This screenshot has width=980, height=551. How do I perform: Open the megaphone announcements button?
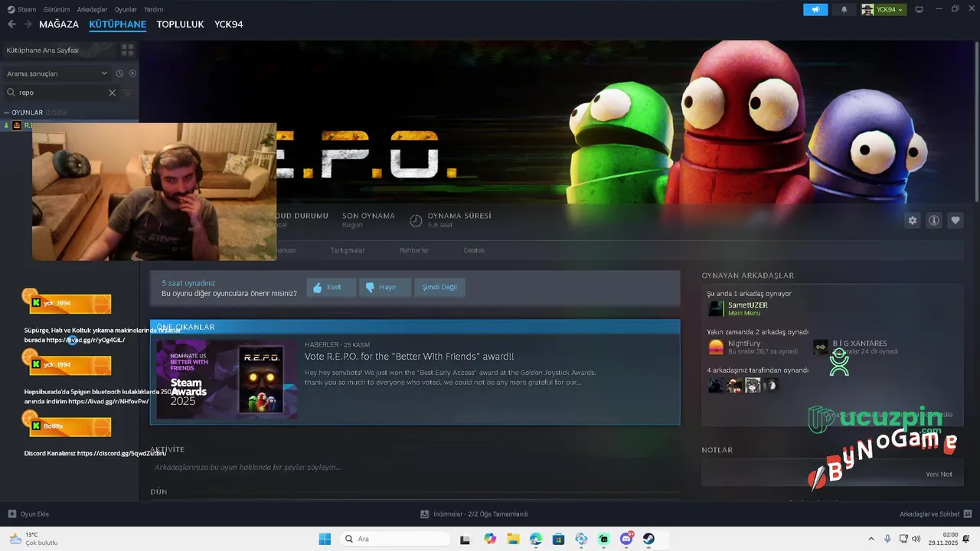pyautogui.click(x=815, y=9)
